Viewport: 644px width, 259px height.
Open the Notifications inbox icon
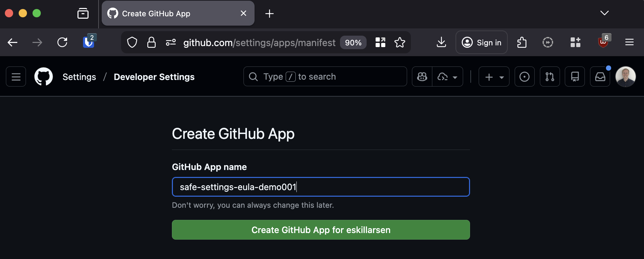[x=600, y=77]
